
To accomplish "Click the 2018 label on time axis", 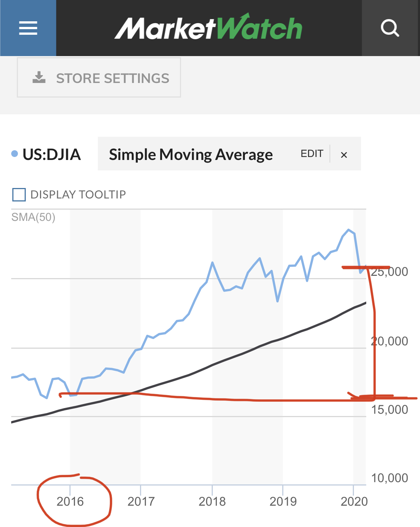I will 212,501.
